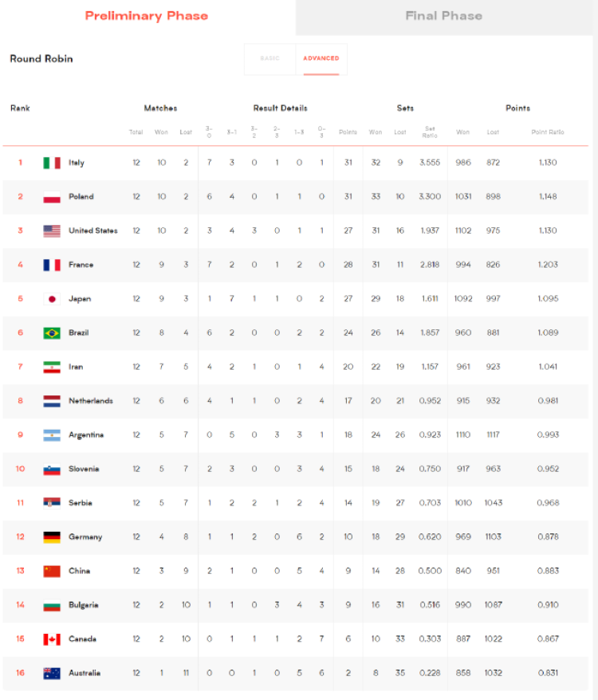Click the Point Ratio column header
This screenshot has width=598, height=700.
[548, 132]
